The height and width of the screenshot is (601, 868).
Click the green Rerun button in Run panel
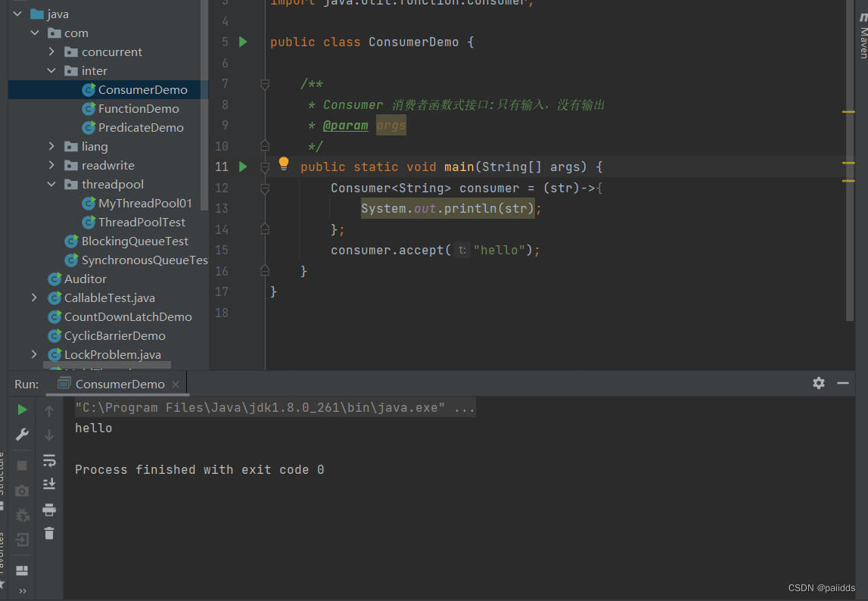[22, 409]
